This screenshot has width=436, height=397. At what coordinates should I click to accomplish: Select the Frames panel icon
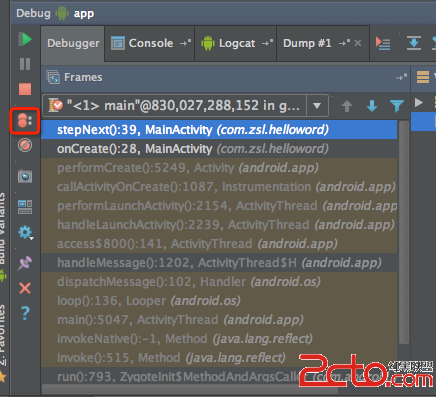[53, 77]
